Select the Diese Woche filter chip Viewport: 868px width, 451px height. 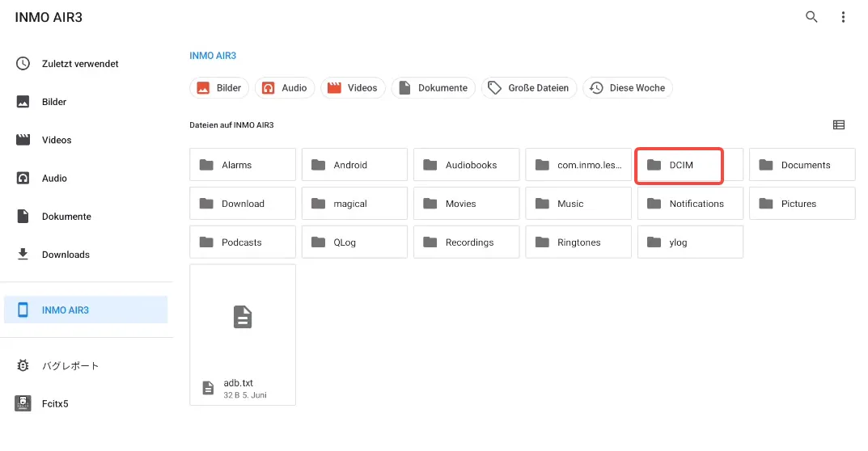627,88
